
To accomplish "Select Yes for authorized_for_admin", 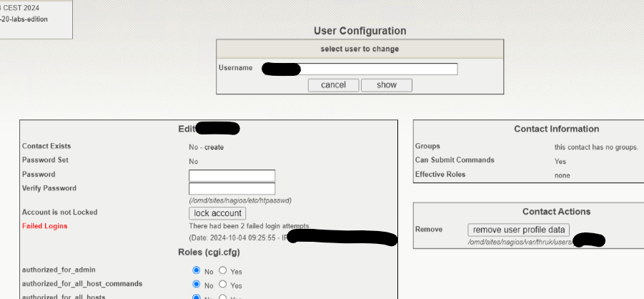I will [x=222, y=271].
